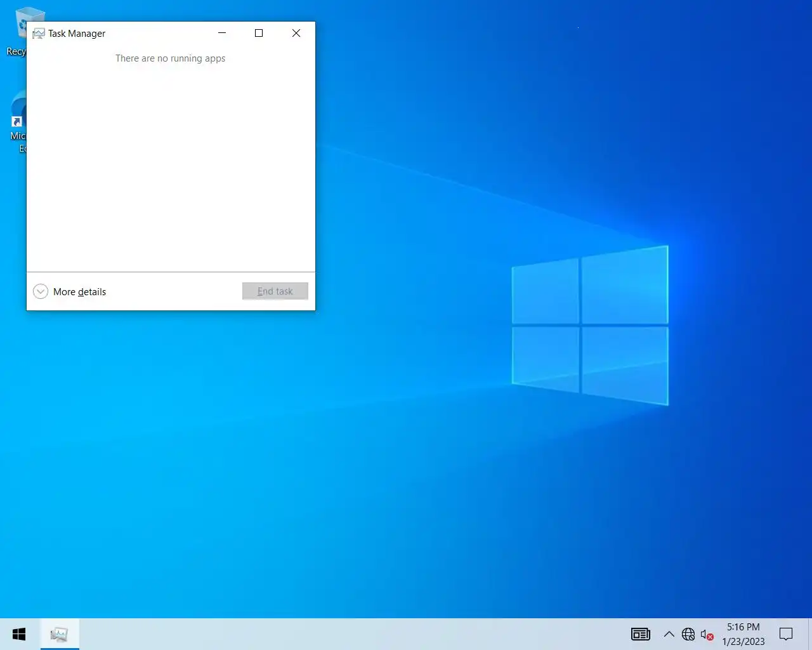Image resolution: width=812 pixels, height=650 pixels.
Task: Open the Action Center notifications icon
Action: coord(786,634)
